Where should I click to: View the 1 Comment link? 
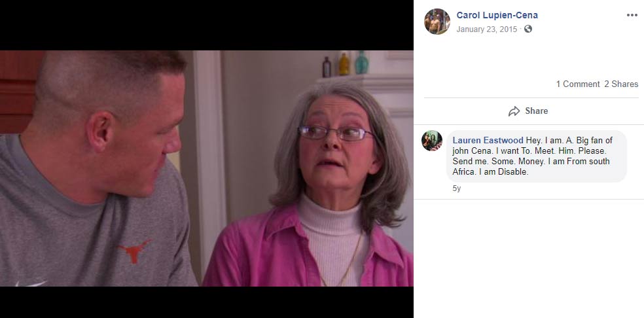click(x=578, y=84)
